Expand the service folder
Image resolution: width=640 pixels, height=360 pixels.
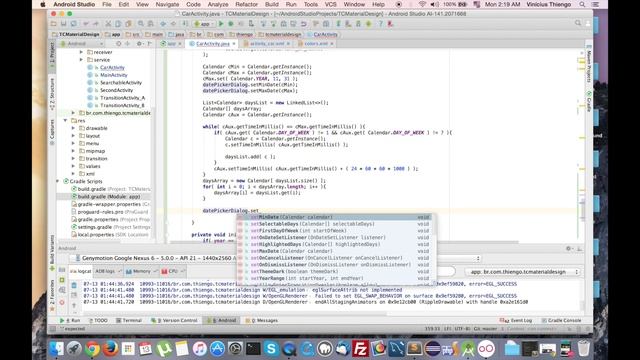click(x=81, y=60)
